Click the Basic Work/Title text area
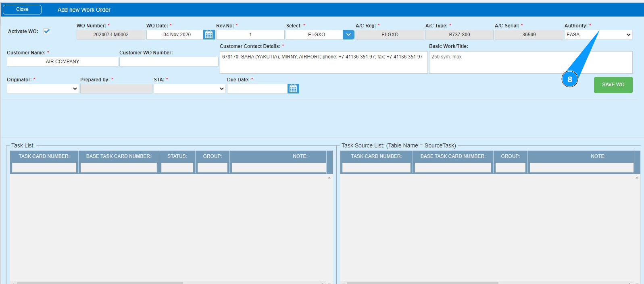 [531, 62]
